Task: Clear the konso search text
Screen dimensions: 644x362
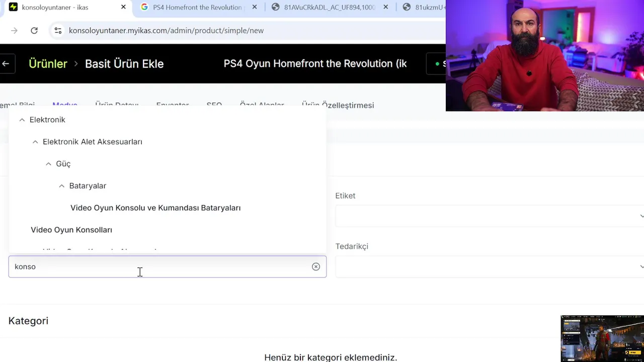Action: 316,266
